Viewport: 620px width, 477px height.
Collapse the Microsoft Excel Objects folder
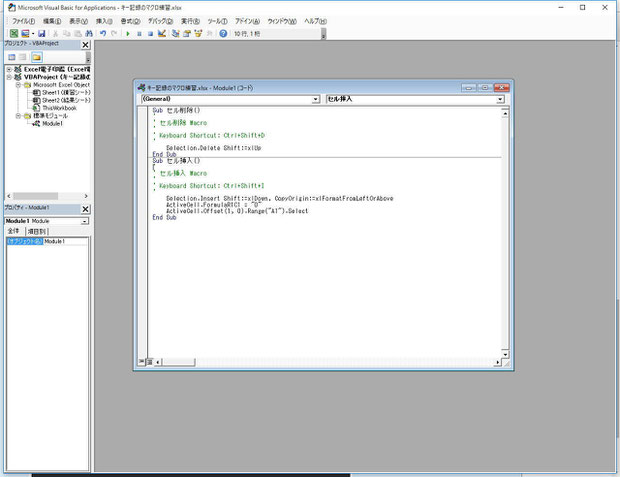coord(18,85)
